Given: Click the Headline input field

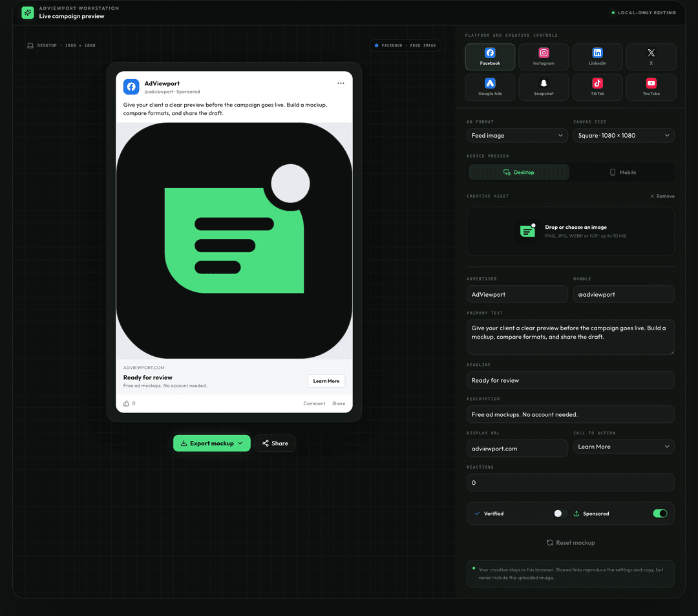Looking at the screenshot, I should [x=570, y=380].
